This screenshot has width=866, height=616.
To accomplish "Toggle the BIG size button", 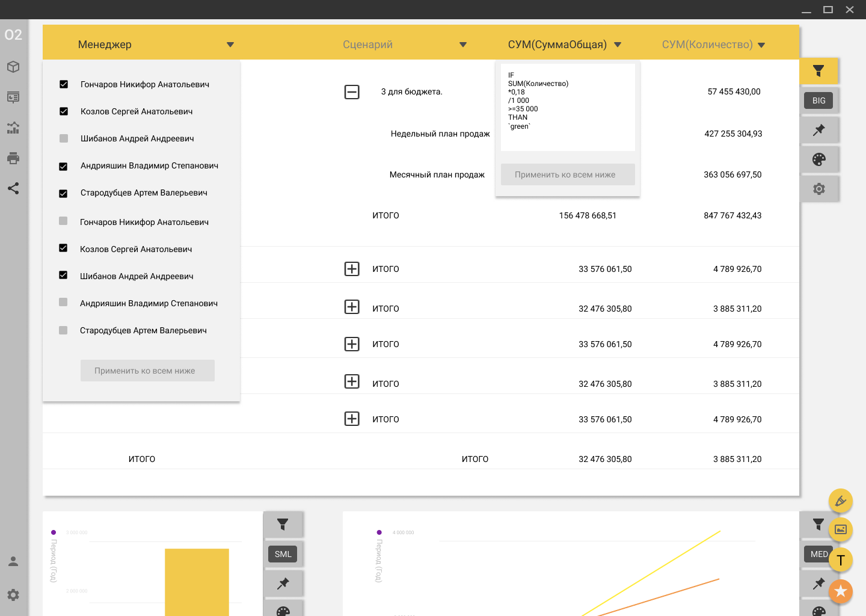I will (x=818, y=100).
